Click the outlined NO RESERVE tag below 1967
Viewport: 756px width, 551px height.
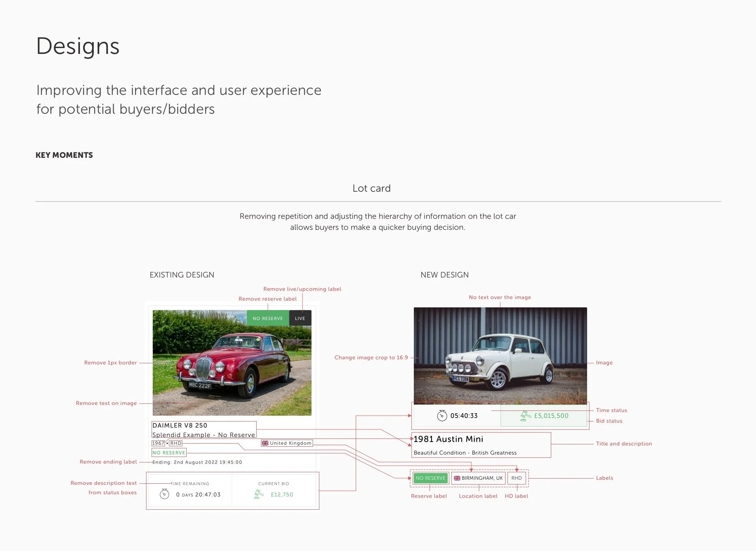click(x=169, y=453)
